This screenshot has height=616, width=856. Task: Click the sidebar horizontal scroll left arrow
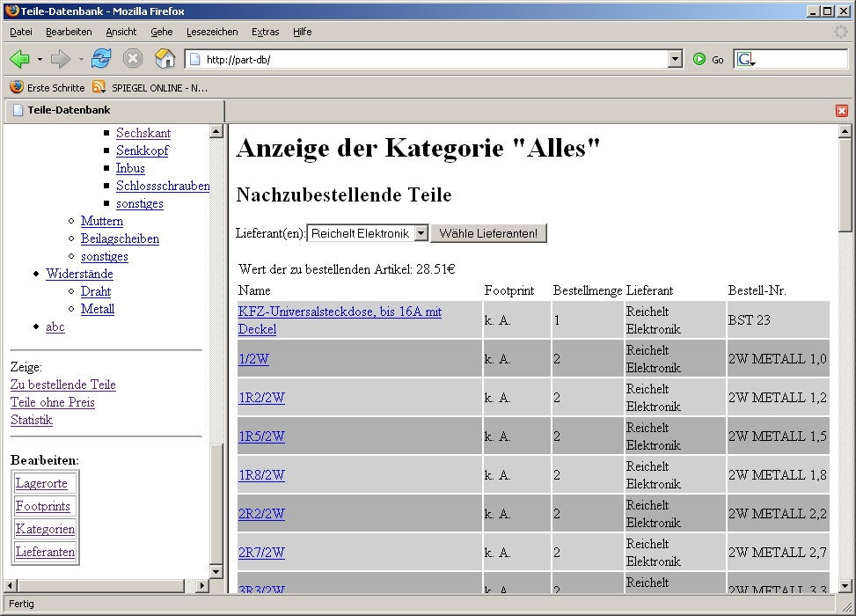(x=10, y=585)
